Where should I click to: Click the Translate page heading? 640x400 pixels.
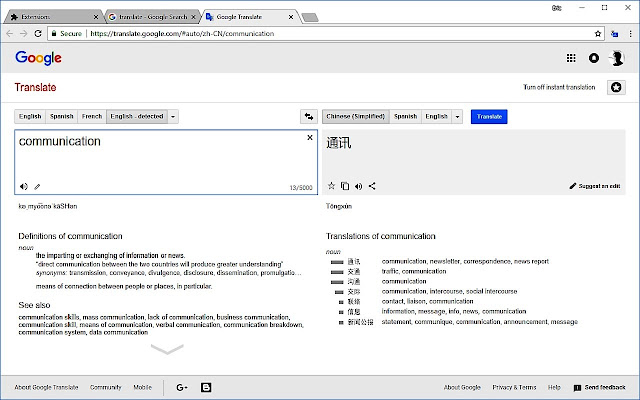pos(36,87)
